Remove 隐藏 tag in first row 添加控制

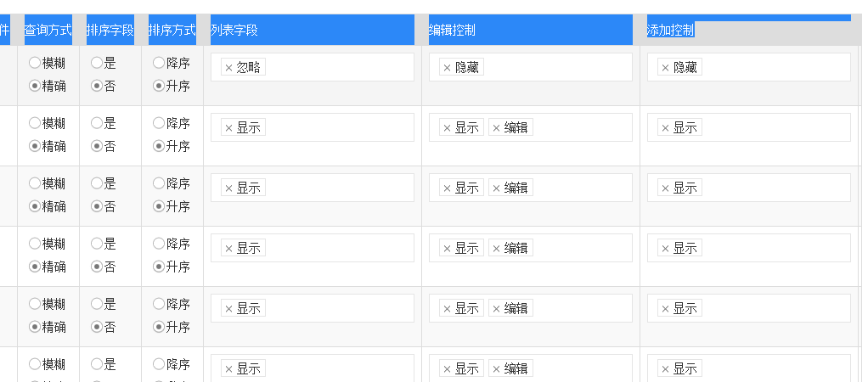(x=665, y=68)
